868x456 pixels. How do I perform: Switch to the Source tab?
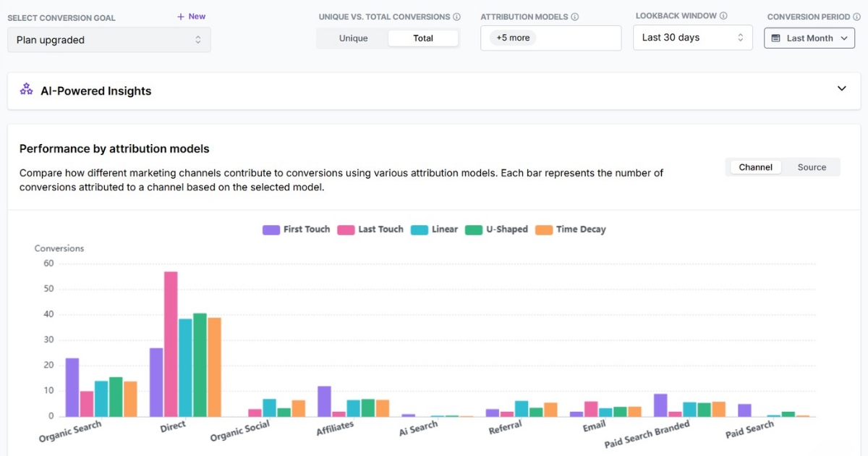click(812, 166)
